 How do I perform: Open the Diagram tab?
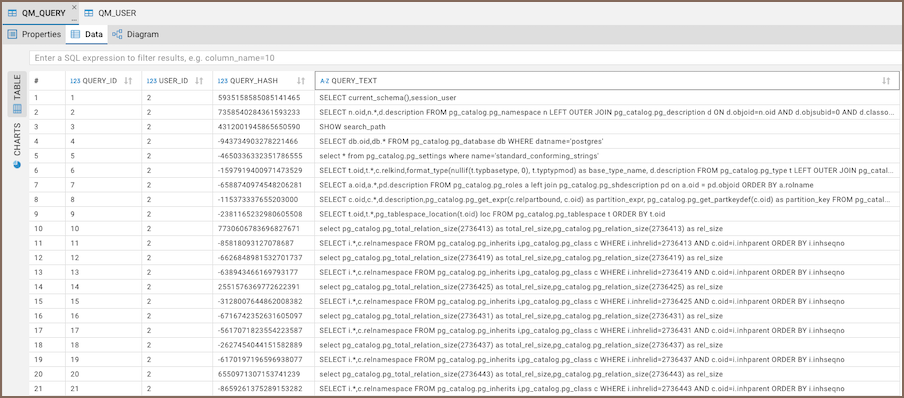135,34
